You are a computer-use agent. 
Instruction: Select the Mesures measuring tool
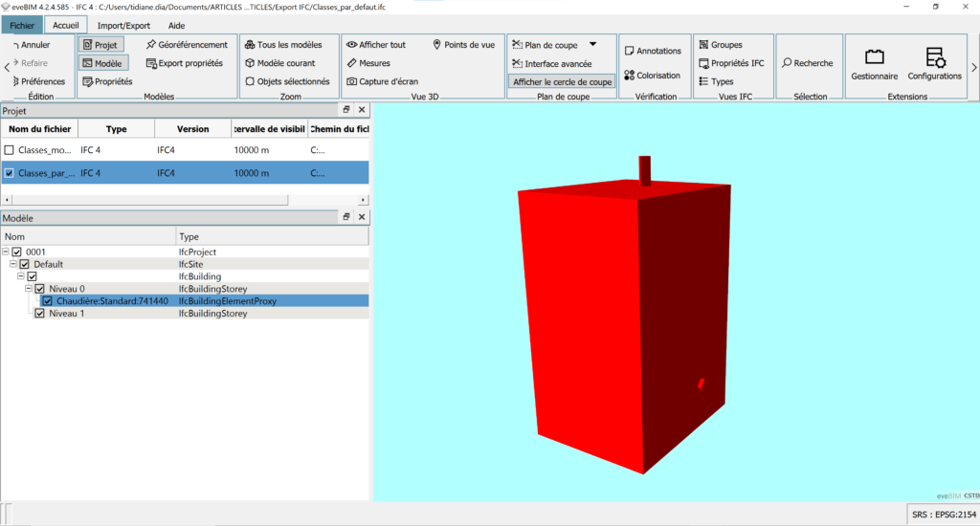coord(367,63)
